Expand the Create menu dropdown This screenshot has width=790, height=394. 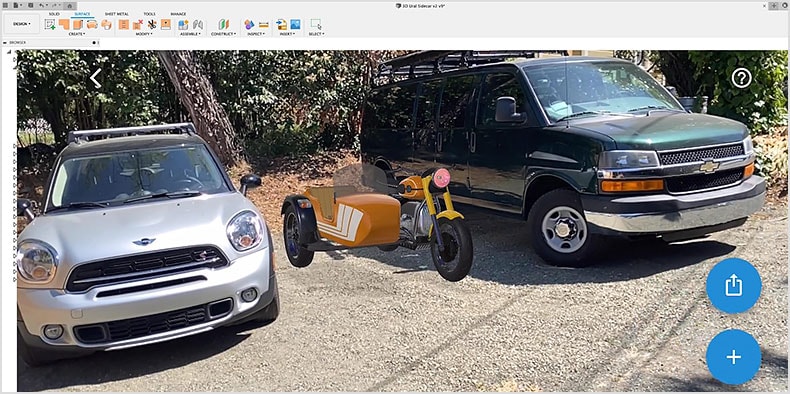click(77, 34)
